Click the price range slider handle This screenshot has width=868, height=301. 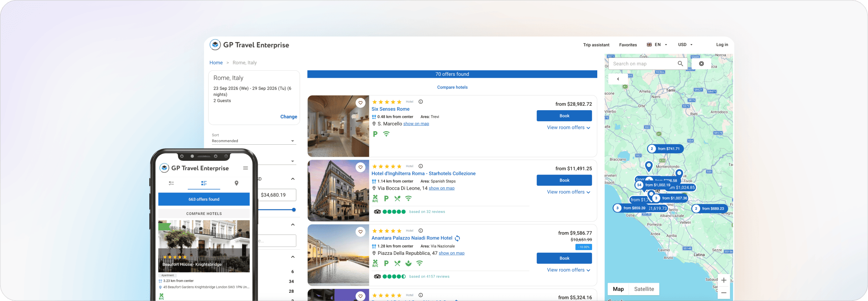coord(294,210)
